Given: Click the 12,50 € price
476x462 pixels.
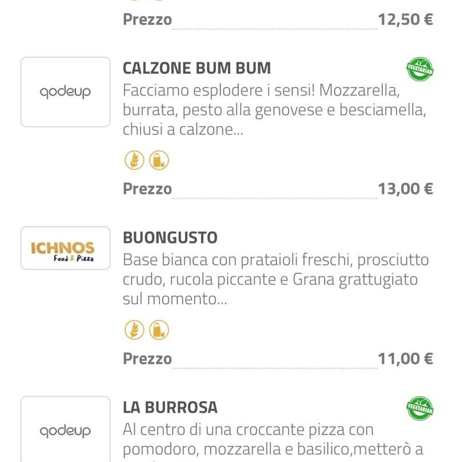Looking at the screenshot, I should (405, 19).
